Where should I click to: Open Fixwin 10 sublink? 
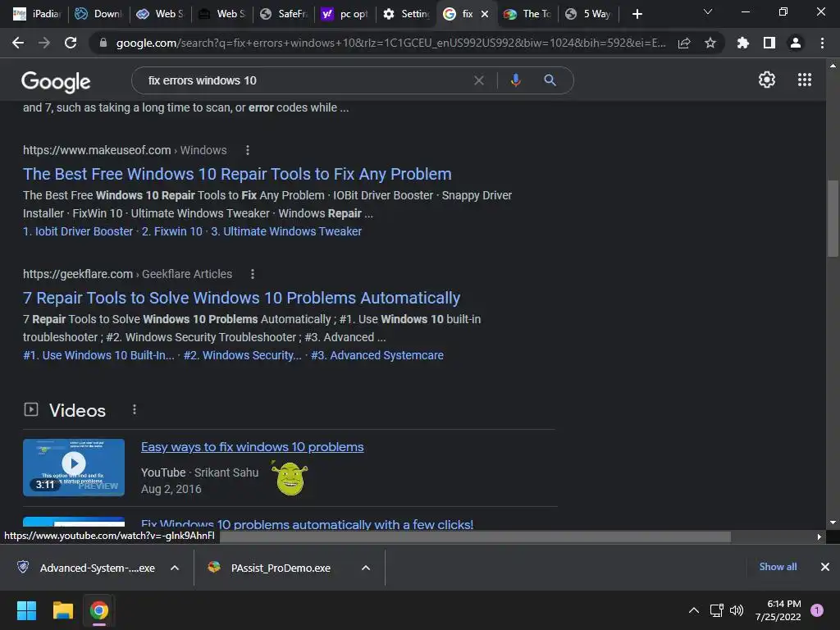click(172, 231)
